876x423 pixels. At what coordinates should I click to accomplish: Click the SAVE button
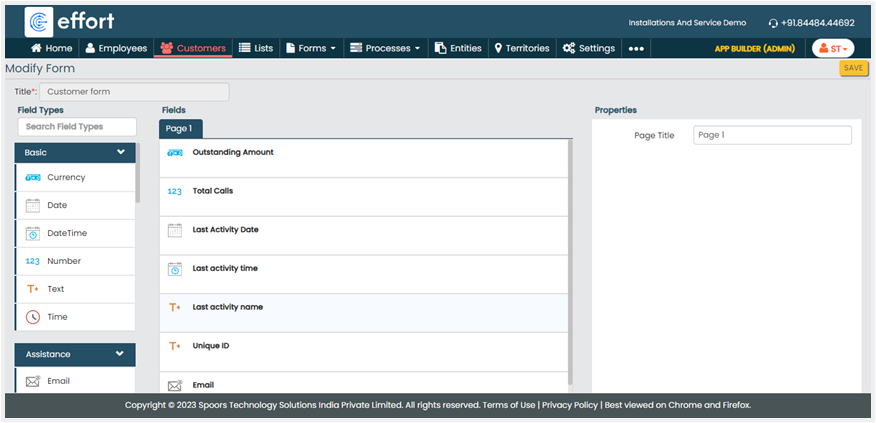pyautogui.click(x=853, y=68)
